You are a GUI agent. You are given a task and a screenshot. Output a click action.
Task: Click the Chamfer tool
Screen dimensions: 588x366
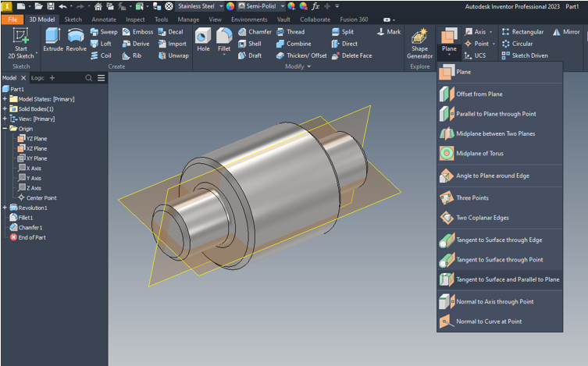pyautogui.click(x=255, y=32)
